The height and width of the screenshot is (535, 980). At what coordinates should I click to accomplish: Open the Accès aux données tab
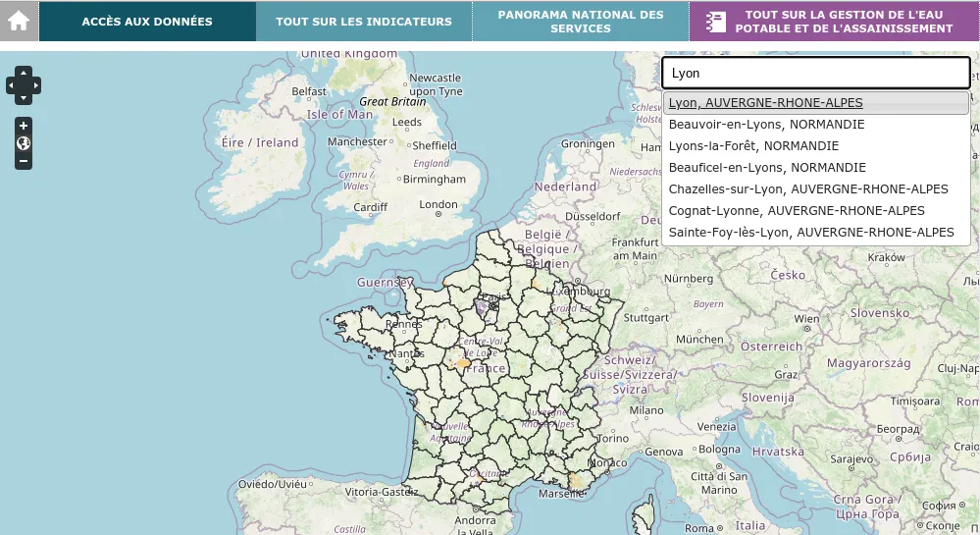tap(147, 22)
